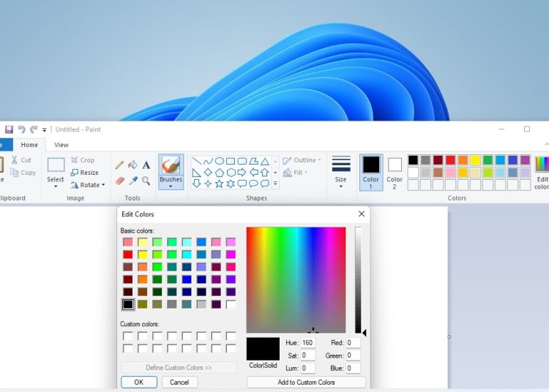Choose the black basic color swatch
Viewport: 549px width, 392px height.
[x=128, y=304]
